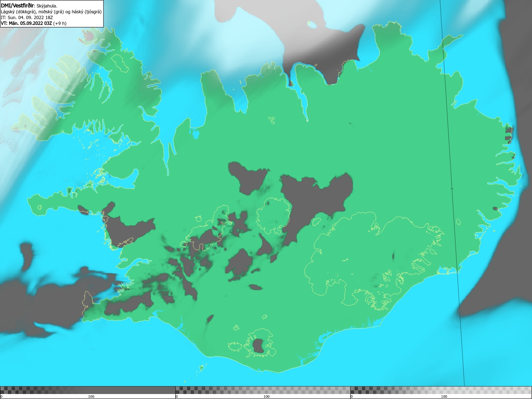This screenshot has width=532, height=399.
Task: Click the line "Lágský (dökkgrá), miðský (grá) og háský (ljósgrá)"
Action: [51, 12]
